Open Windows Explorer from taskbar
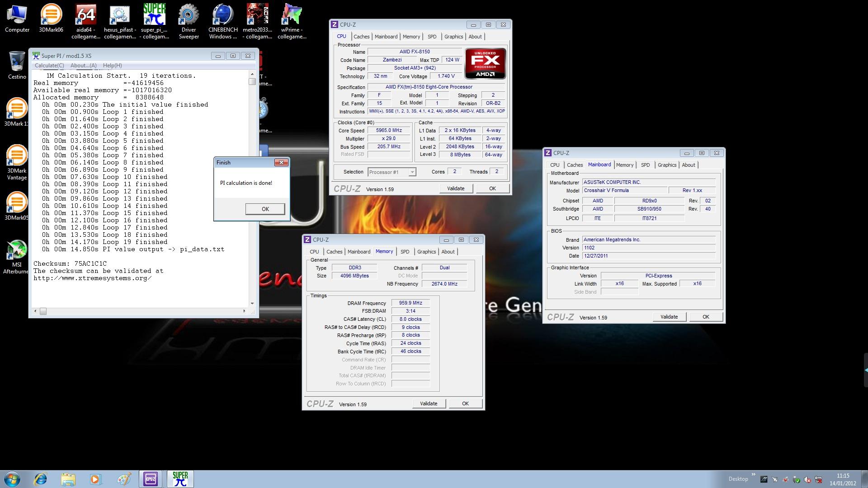The image size is (868, 488). coord(68,479)
